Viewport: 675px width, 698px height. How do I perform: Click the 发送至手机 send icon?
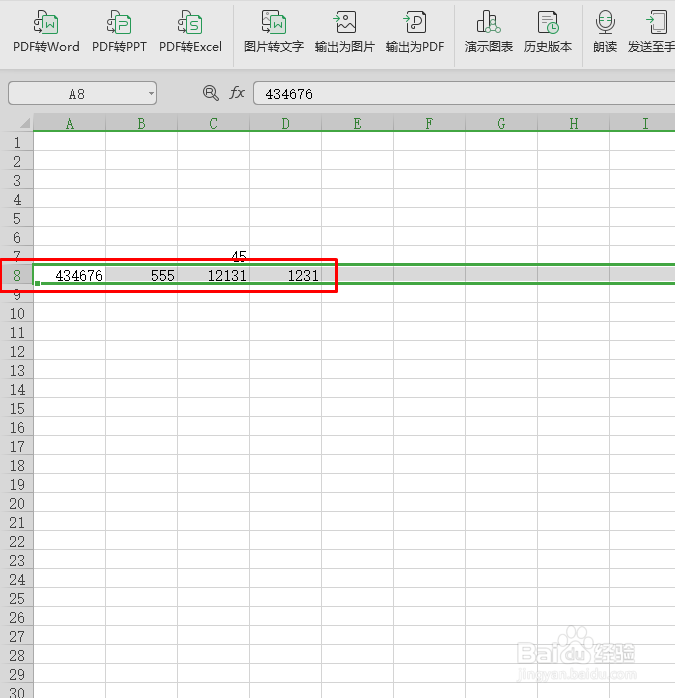[655, 22]
